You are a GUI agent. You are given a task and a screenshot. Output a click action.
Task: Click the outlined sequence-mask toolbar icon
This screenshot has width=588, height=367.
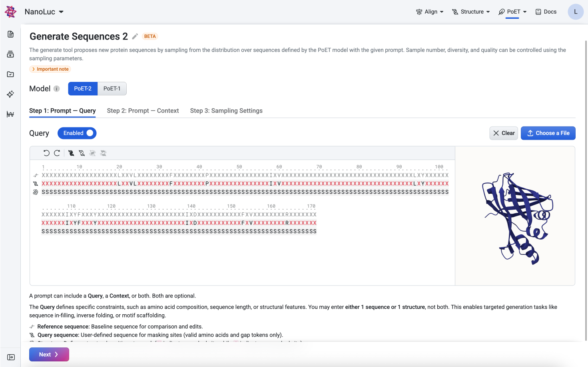click(x=82, y=153)
